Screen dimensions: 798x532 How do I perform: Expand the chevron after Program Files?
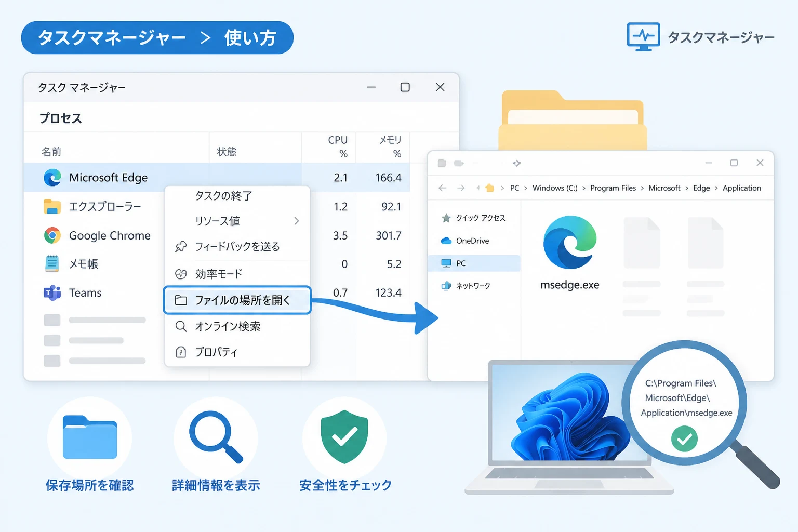coord(642,188)
